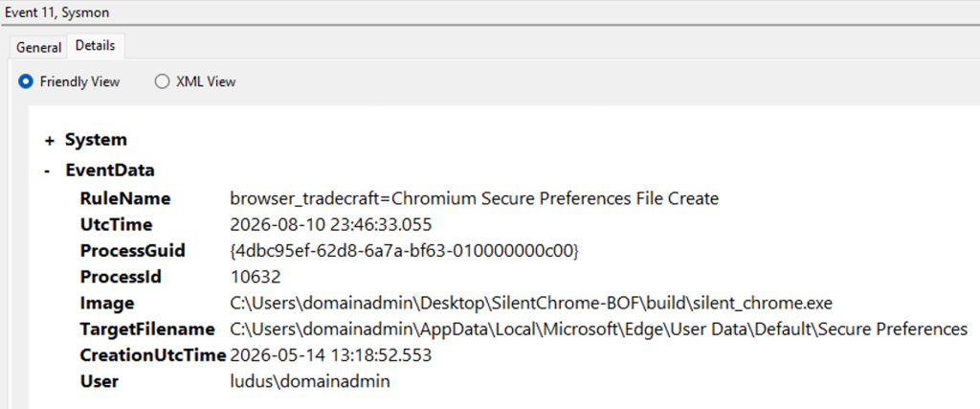Switch to the General tab
The width and height of the screenshot is (980, 409).
[38, 47]
